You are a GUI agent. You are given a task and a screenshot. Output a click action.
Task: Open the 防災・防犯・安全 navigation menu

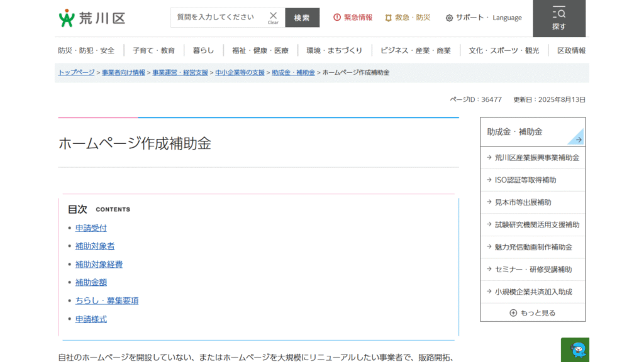pos(86,50)
